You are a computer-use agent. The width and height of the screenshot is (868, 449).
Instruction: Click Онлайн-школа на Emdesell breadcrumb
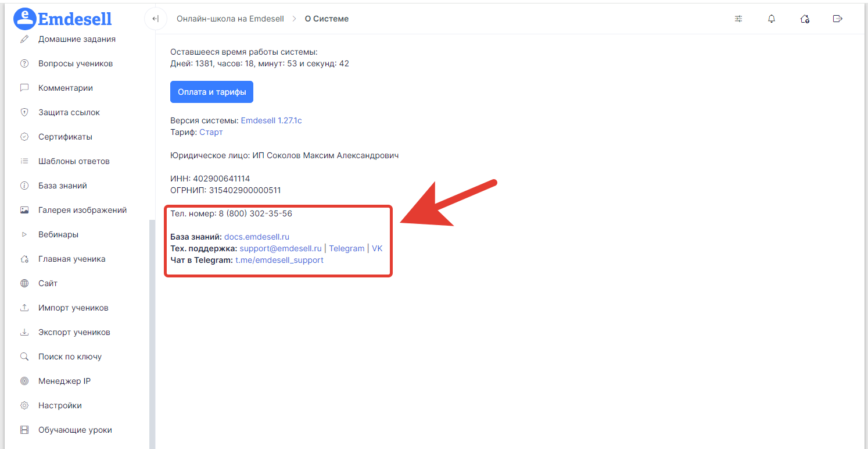click(230, 19)
